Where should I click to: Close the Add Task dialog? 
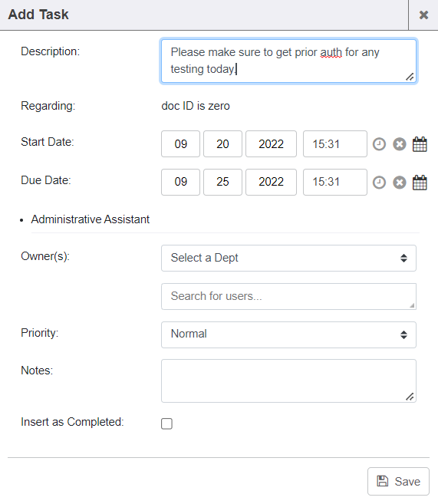423,15
